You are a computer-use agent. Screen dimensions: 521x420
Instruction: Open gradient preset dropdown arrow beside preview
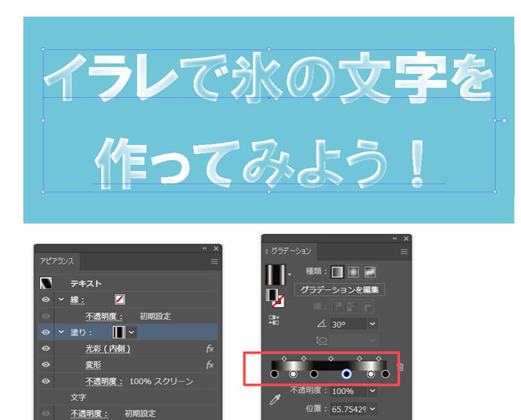(289, 274)
